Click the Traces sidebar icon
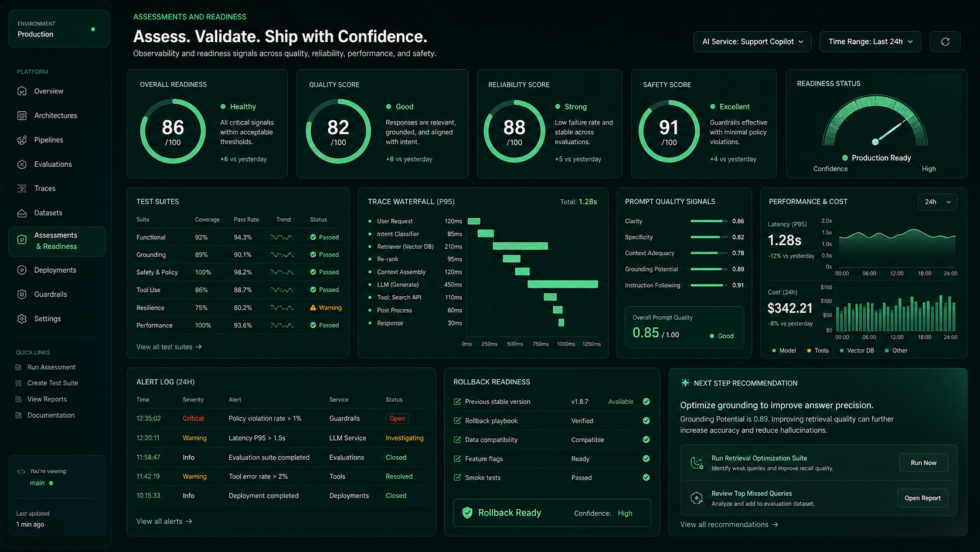This screenshot has width=980, height=552. (x=22, y=188)
